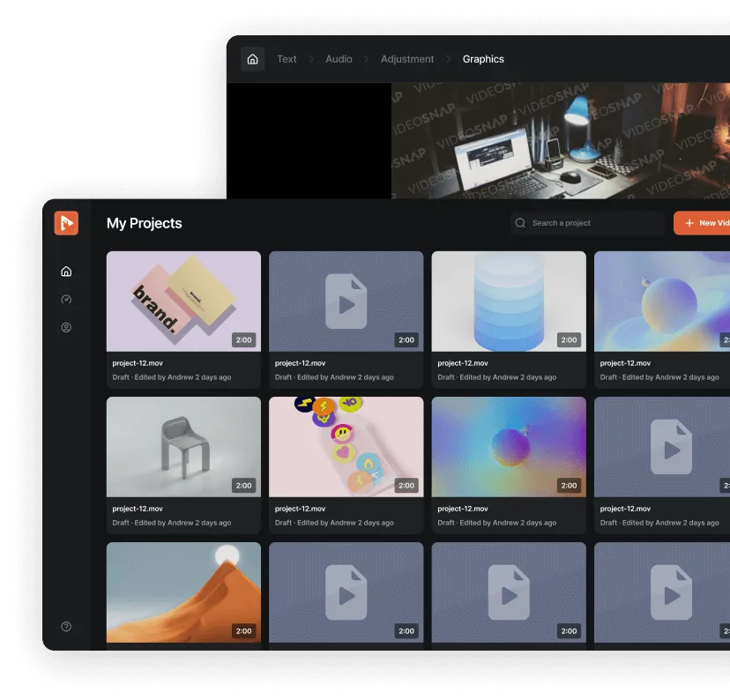
Task: Go to Home in the My Projects sidebar
Action: coord(66,272)
